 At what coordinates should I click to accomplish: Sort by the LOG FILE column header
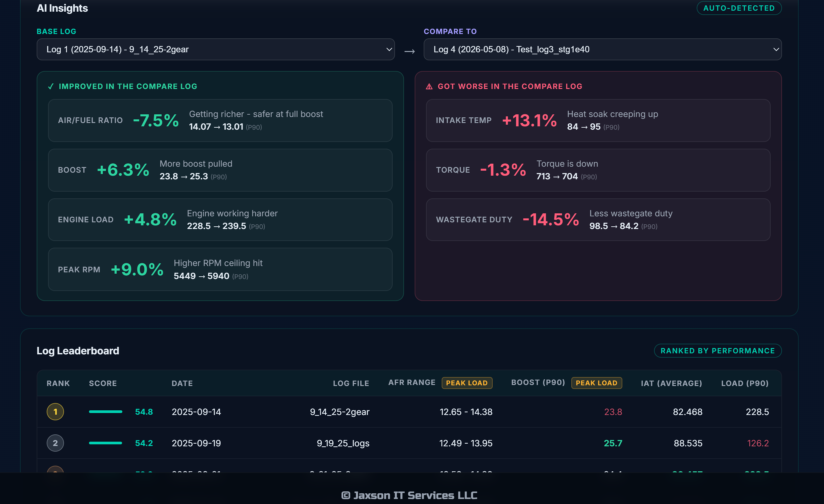pos(351,383)
